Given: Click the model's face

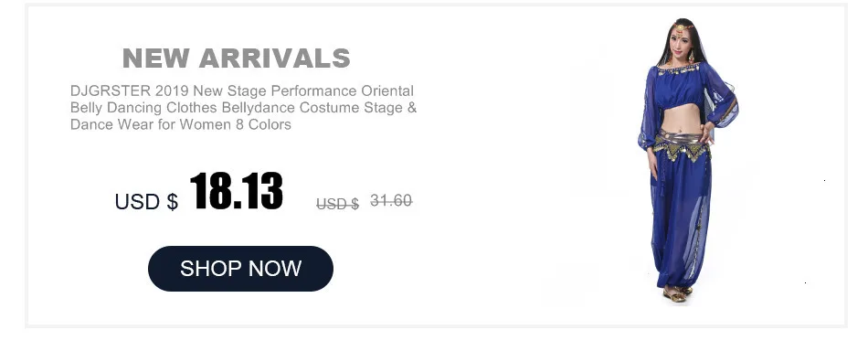Looking at the screenshot, I should 679,37.
